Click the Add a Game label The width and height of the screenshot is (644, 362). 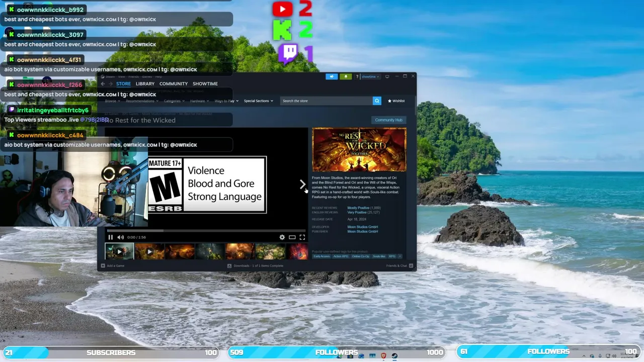coord(115,265)
